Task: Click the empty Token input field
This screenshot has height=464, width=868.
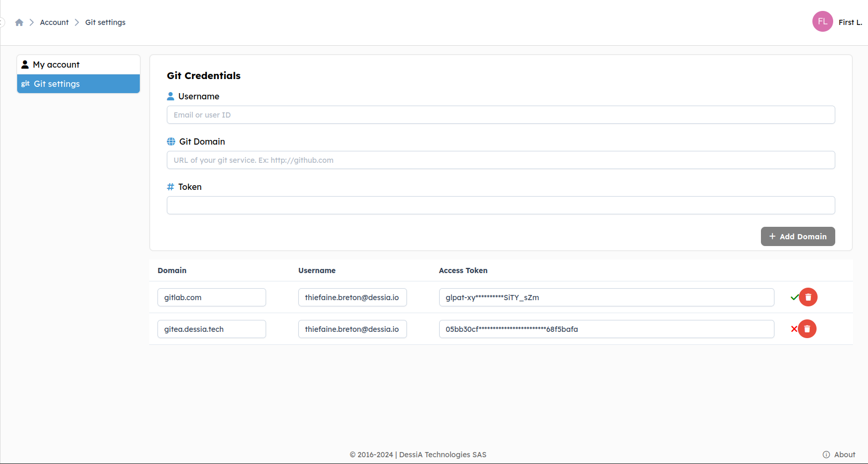Action: point(501,205)
